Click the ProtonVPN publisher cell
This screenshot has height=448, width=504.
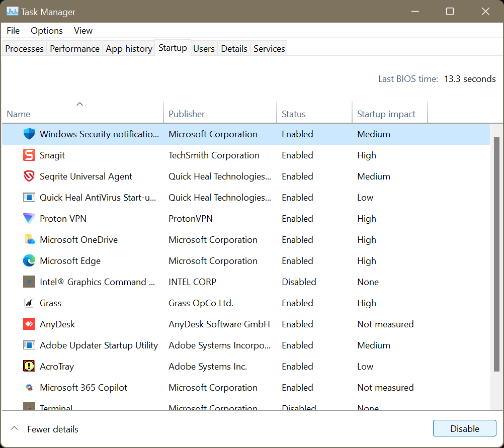click(x=191, y=219)
